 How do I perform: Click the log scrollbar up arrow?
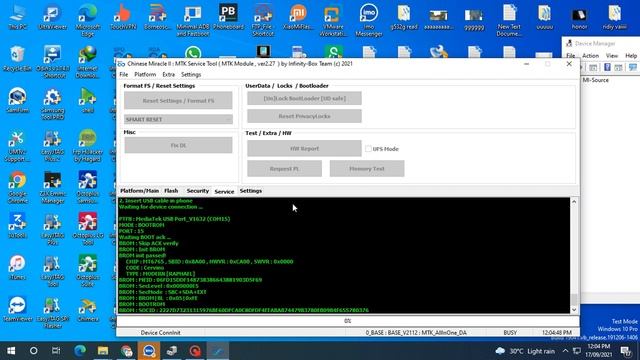pyautogui.click(x=574, y=202)
